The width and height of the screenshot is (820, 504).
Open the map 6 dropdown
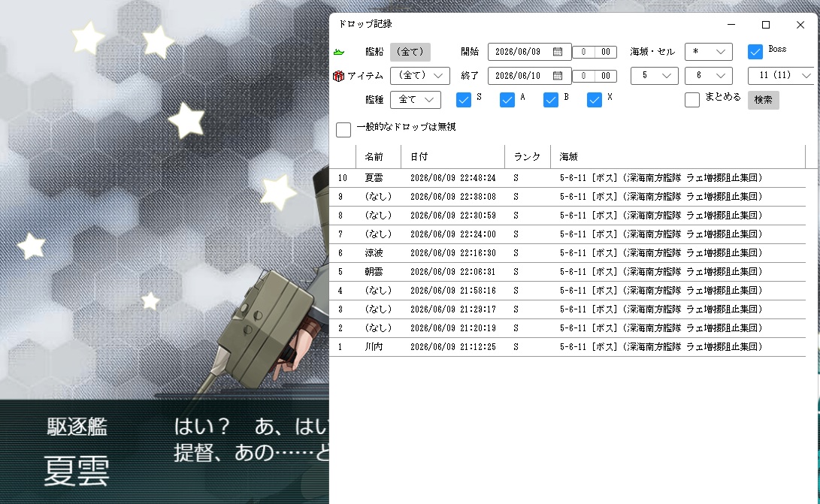(708, 76)
